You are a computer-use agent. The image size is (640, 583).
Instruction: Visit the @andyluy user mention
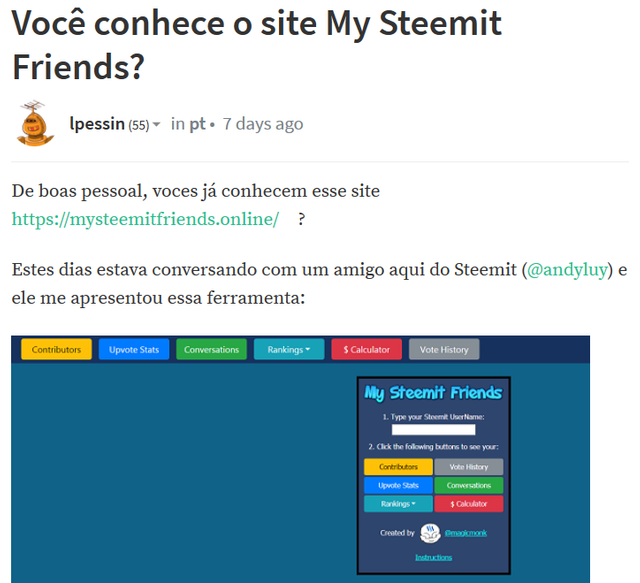[567, 270]
